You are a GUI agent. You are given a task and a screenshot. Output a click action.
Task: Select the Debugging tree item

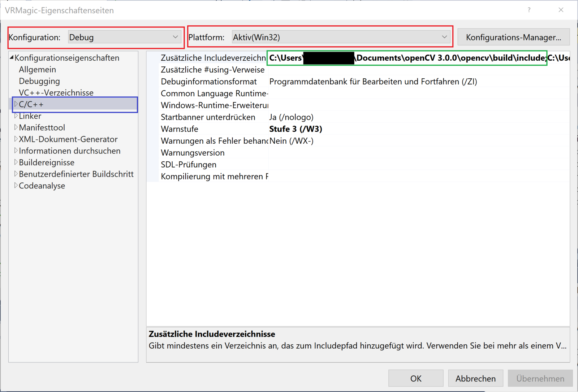tap(39, 81)
